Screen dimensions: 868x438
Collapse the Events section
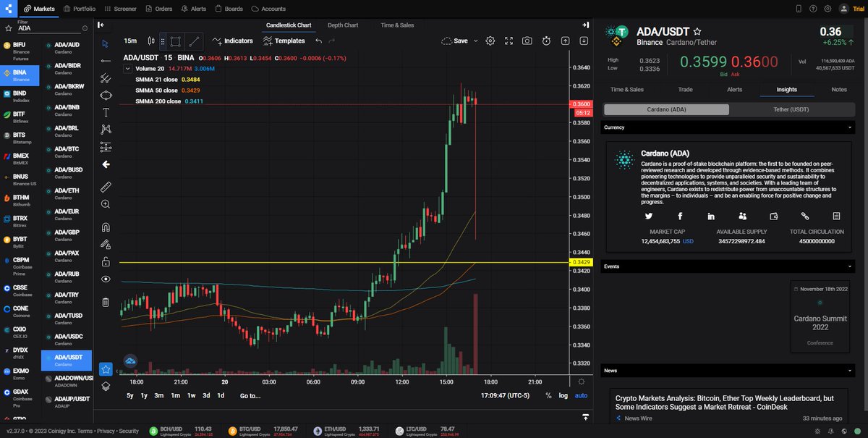848,266
